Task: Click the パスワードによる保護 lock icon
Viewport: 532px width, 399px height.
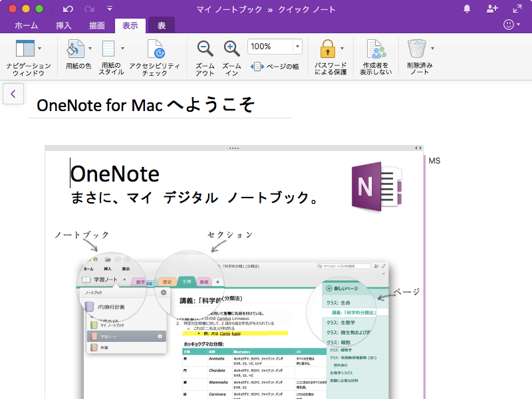Action: click(327, 49)
